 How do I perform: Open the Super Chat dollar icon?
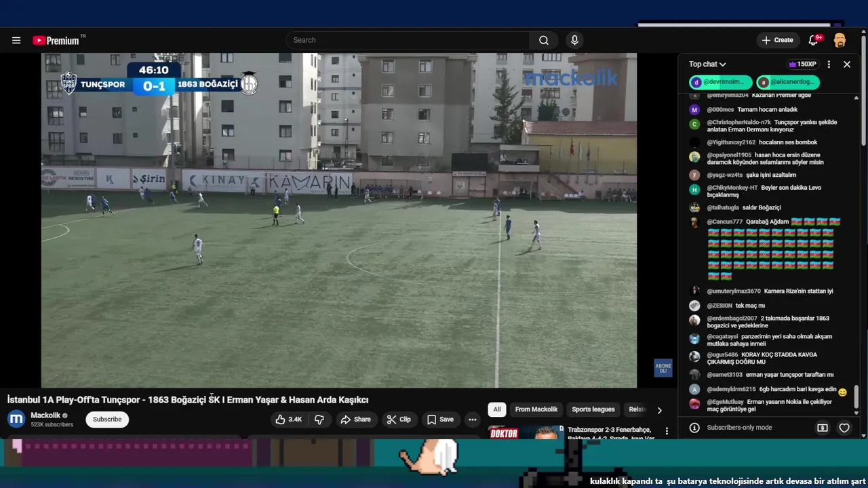(823, 428)
